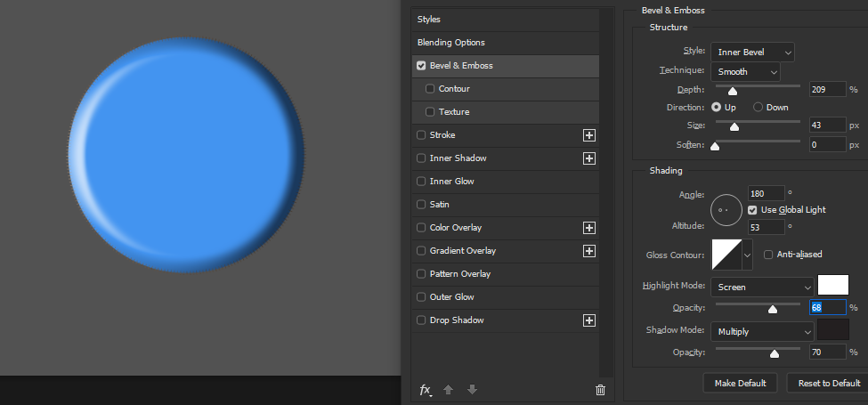Enable the Anti-aliased checkbox

pos(768,255)
